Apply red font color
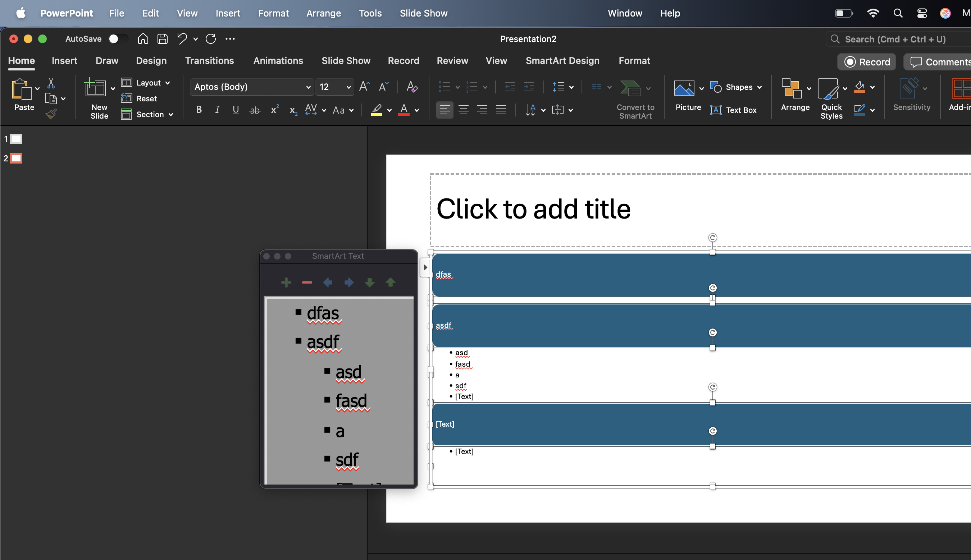Viewport: 971px width, 560px height. point(404,110)
